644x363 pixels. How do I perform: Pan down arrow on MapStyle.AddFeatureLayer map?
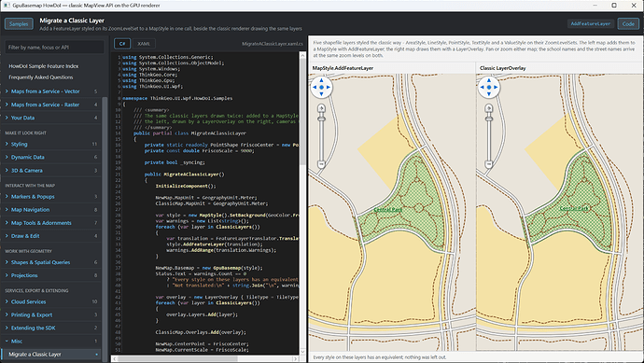pos(321,94)
